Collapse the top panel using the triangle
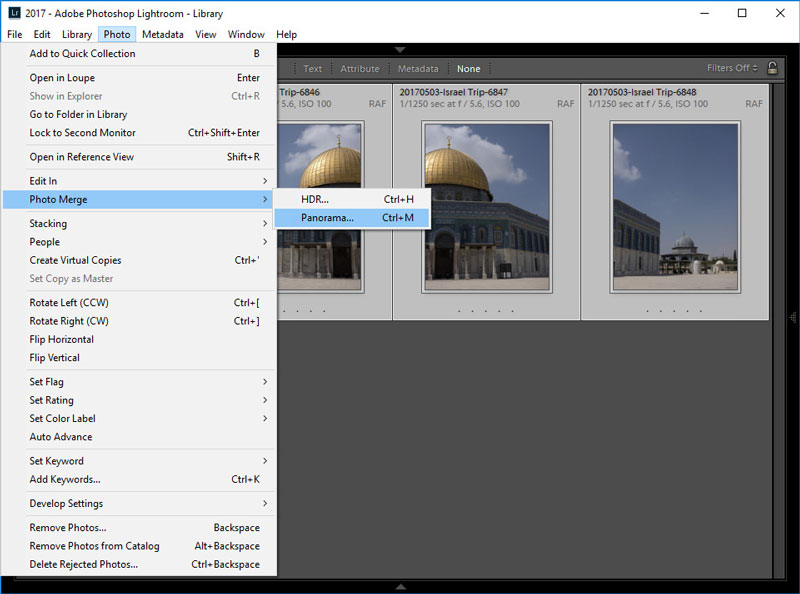This screenshot has width=800, height=594. click(400, 49)
